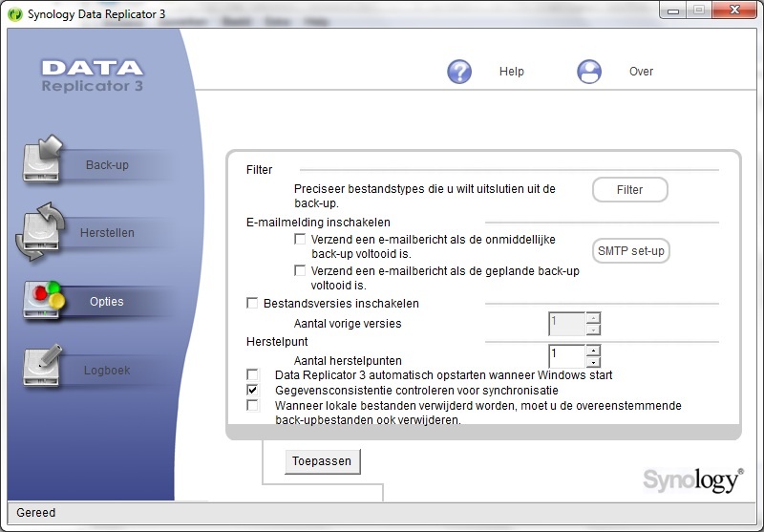Check verwijder overeenstemmende back-upbestanden option
Image resolution: width=764 pixels, height=532 pixels.
click(252, 405)
